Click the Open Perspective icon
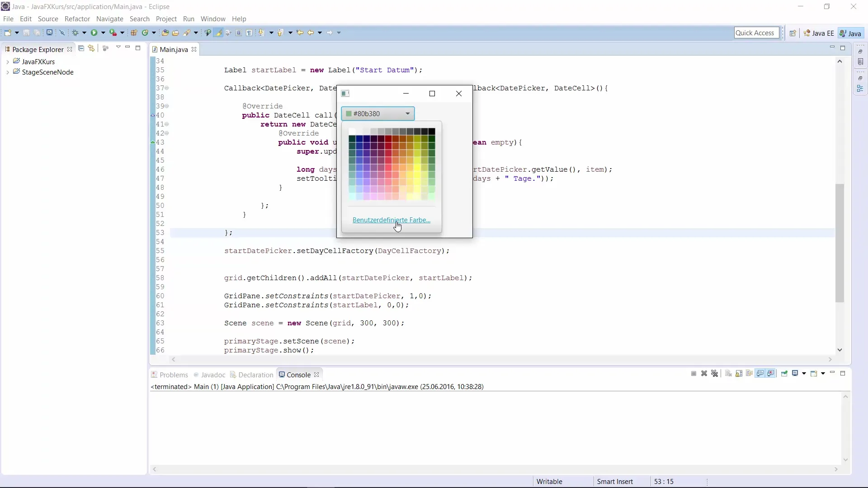This screenshot has height=488, width=868. (793, 33)
